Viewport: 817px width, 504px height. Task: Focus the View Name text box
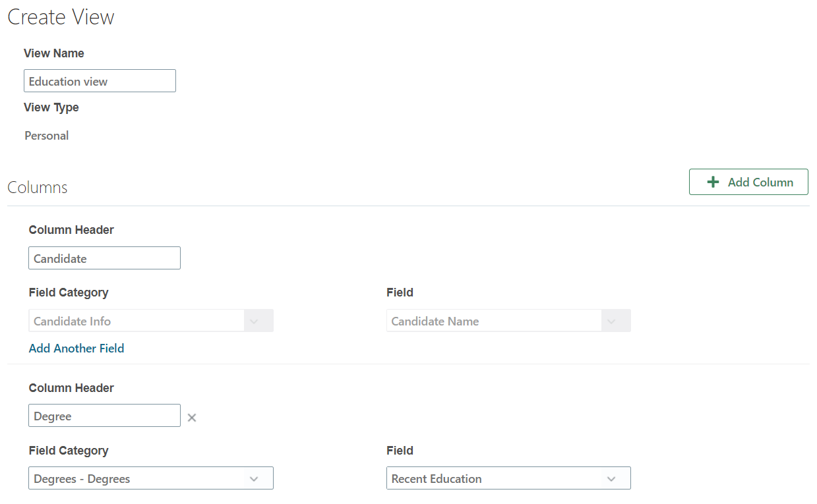click(100, 81)
